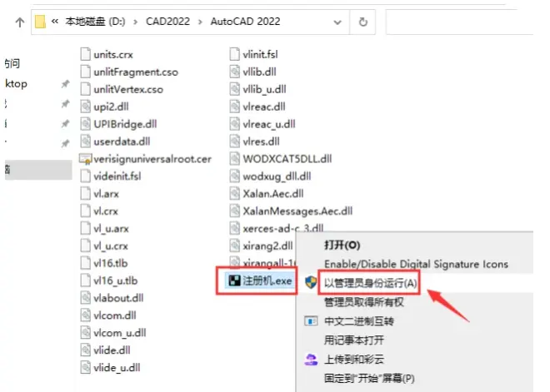
Task: Select file vl_u.arx
Action: (111, 229)
